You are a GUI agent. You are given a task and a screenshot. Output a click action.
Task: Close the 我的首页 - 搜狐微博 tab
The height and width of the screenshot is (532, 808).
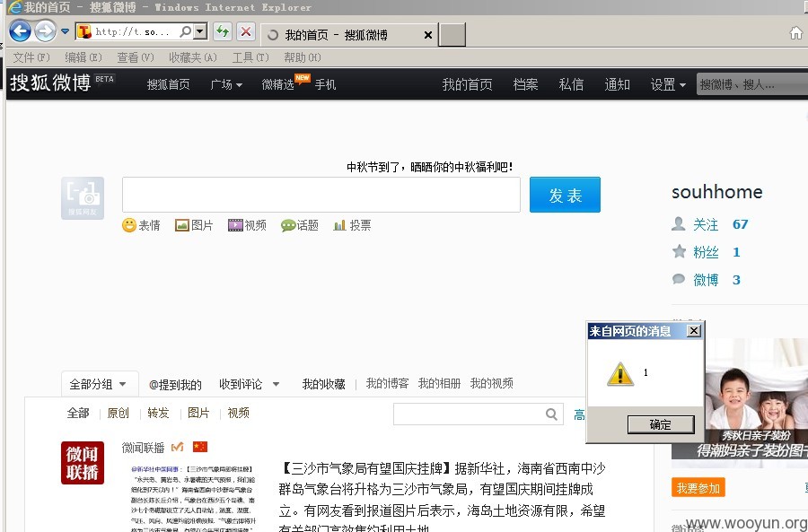pos(427,35)
